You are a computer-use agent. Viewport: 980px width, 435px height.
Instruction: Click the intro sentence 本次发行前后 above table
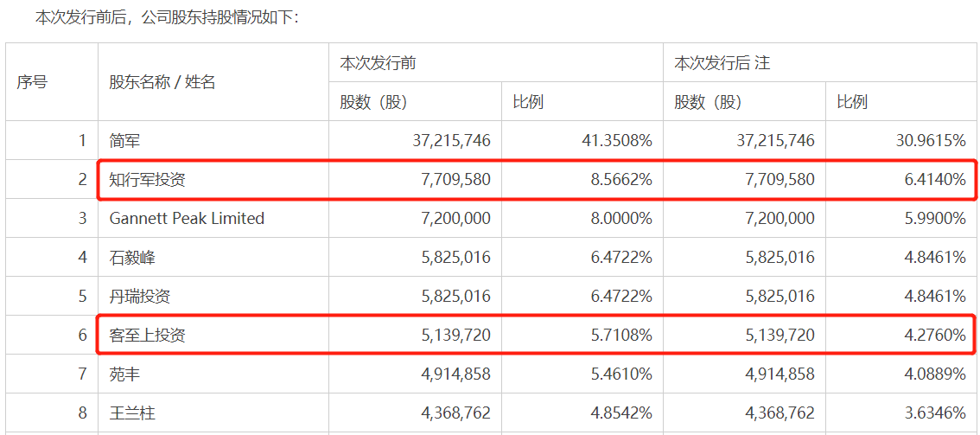coord(168,17)
